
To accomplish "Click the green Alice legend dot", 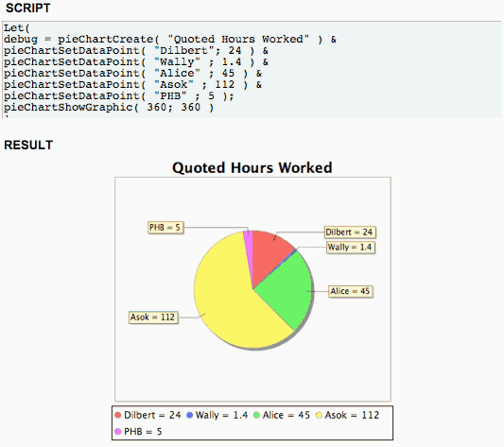I will pyautogui.click(x=256, y=415).
